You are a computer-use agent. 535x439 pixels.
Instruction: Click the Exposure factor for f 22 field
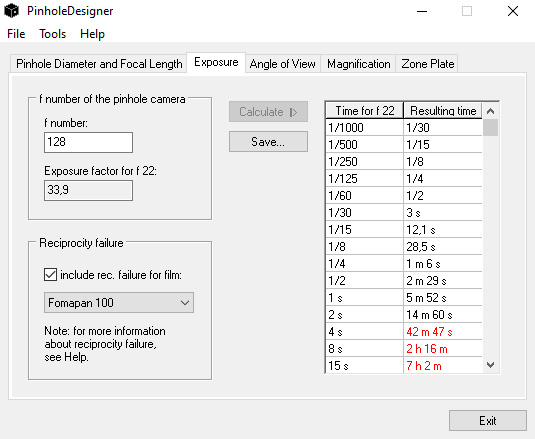pyautogui.click(x=88, y=190)
